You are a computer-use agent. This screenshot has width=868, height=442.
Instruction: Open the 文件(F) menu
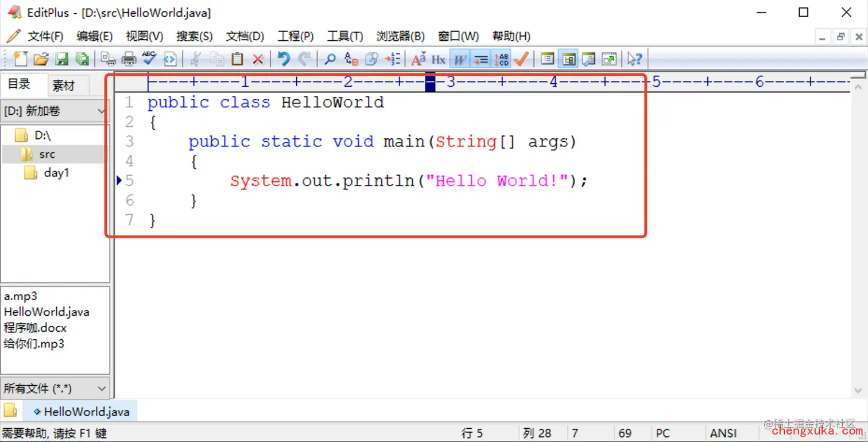pos(45,36)
